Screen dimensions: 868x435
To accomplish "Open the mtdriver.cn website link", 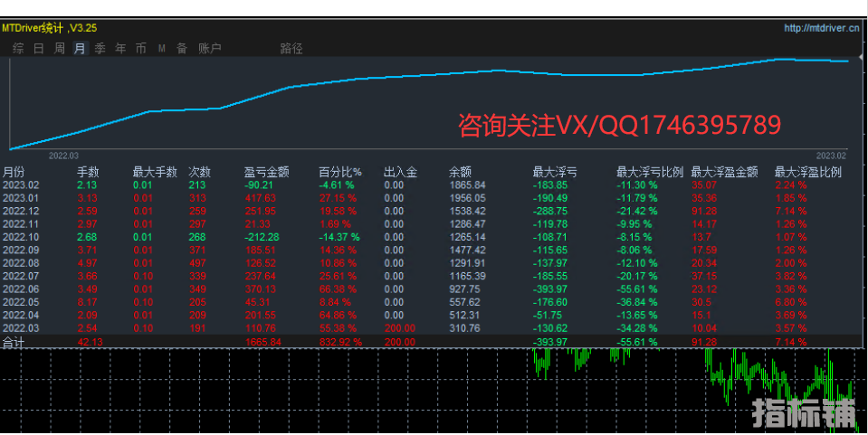I will click(x=821, y=28).
